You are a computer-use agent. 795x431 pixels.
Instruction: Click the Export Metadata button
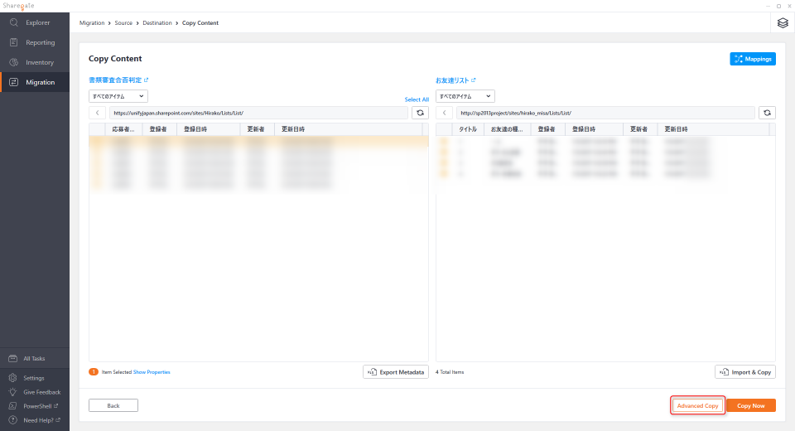[x=396, y=372]
